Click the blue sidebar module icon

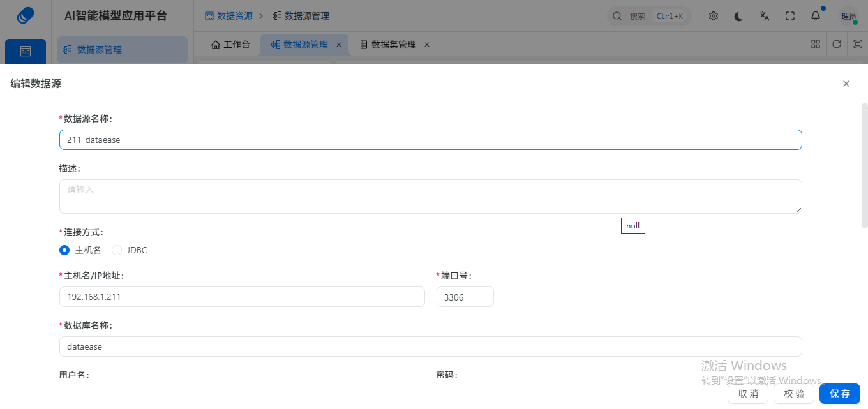[26, 51]
